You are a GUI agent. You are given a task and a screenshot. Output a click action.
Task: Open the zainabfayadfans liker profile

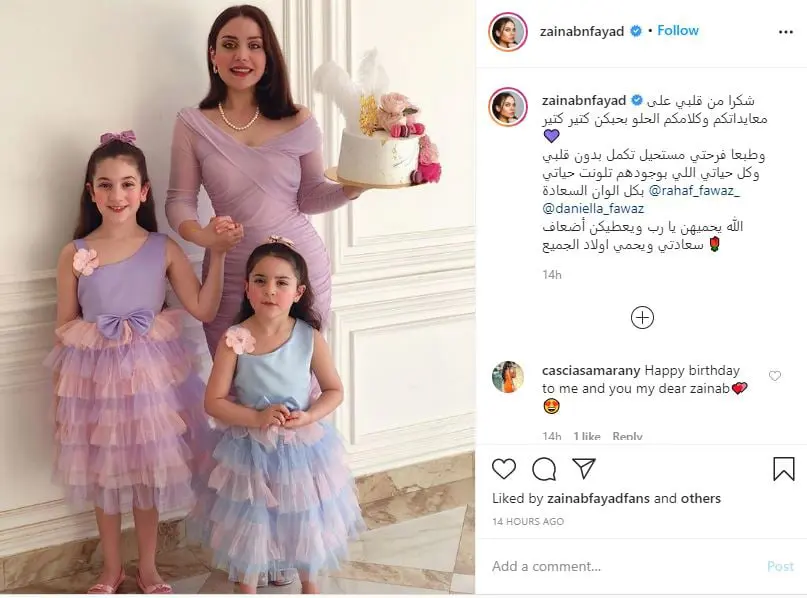coord(599,498)
